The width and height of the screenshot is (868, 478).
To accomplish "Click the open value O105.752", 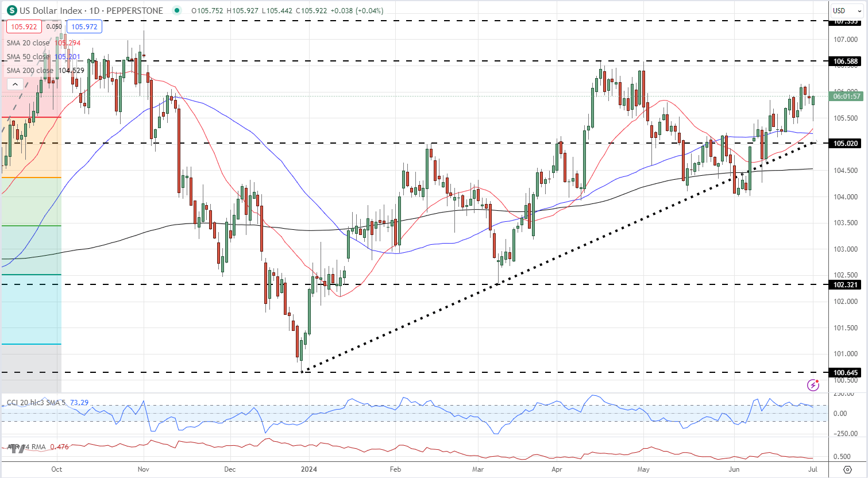I will point(208,10).
